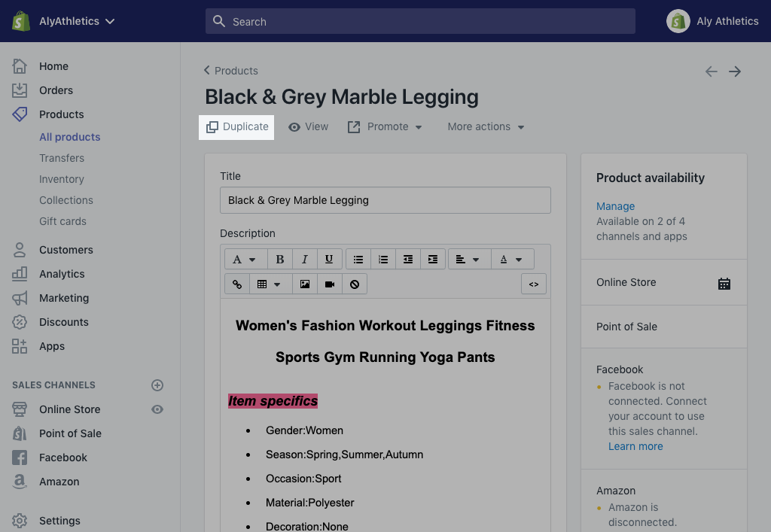This screenshot has width=771, height=532.
Task: Click the Home house icon
Action: tap(20, 66)
